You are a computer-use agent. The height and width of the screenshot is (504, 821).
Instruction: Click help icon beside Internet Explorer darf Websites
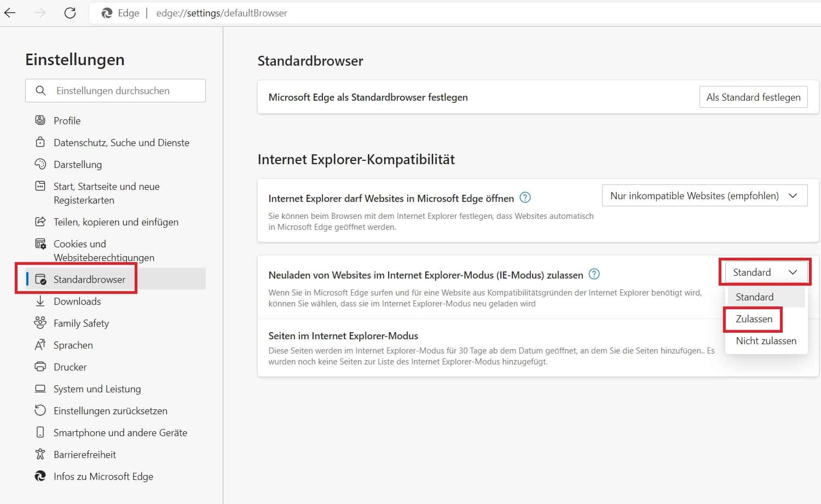(525, 198)
